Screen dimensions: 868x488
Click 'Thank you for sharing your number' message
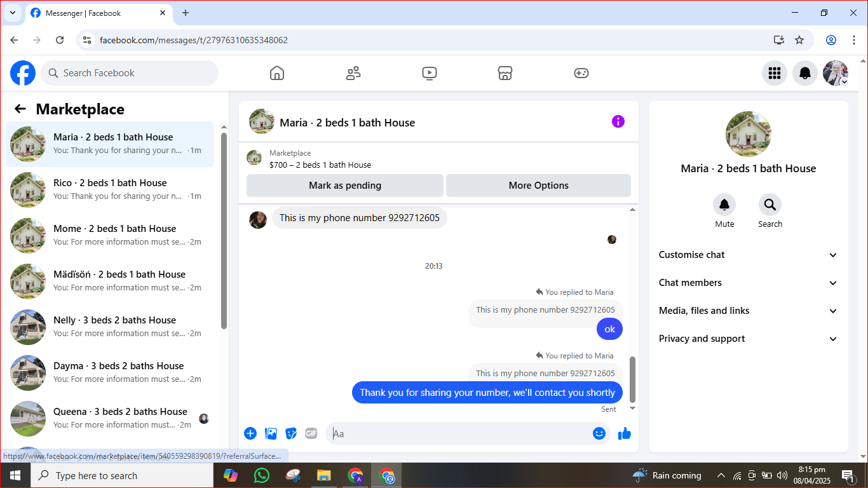[x=487, y=393]
